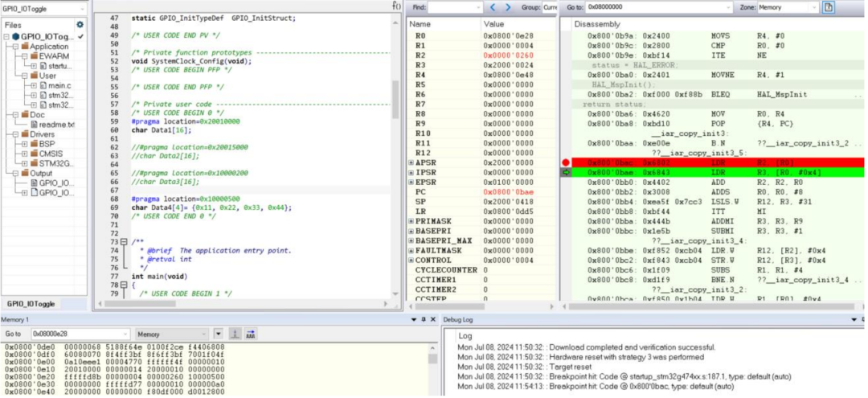Expand the BSP folder node
Viewport: 868px width, 398px height.
pos(24,144)
